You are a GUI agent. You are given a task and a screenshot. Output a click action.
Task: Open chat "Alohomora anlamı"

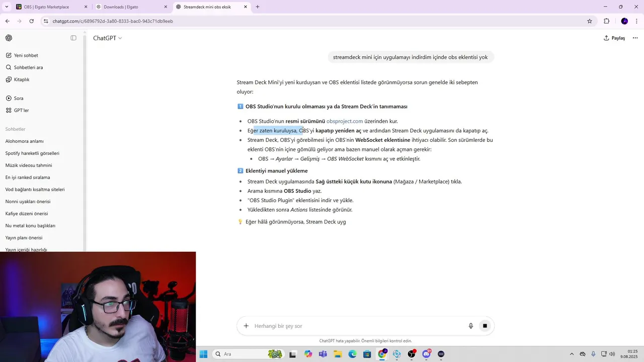click(25, 141)
